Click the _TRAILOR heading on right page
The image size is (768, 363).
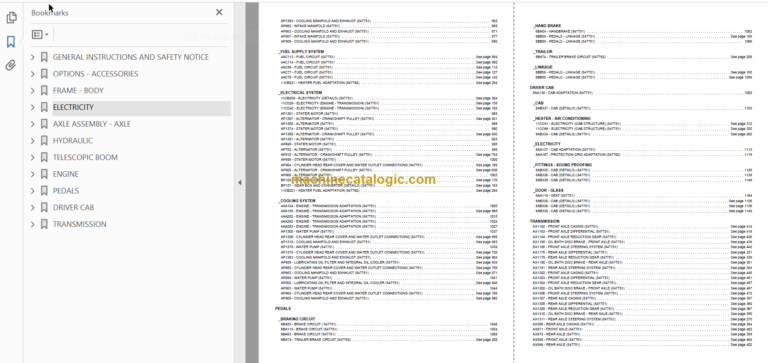(x=543, y=51)
